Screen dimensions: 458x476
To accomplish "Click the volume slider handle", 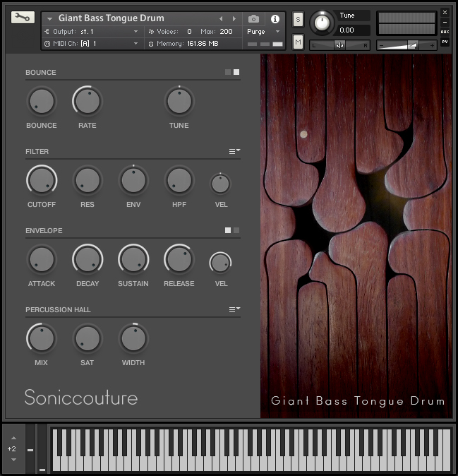I will tap(412, 45).
